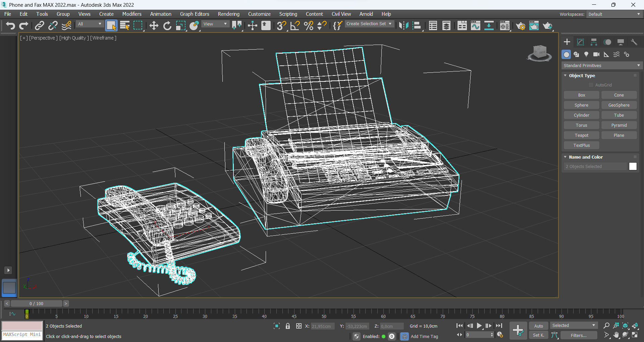644x342 pixels.
Task: Open the Scripting menu
Action: (x=288, y=14)
